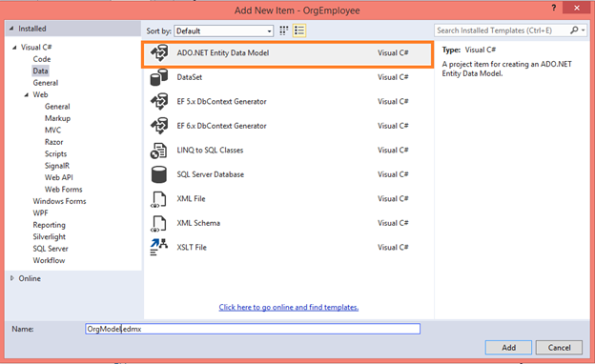Click the XML Schema document icon
The width and height of the screenshot is (595, 364).
(158, 223)
